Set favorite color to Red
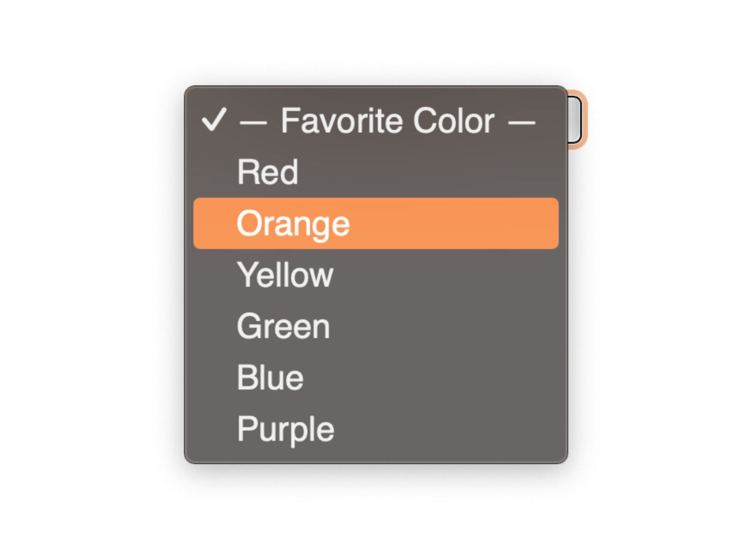This screenshot has width=747, height=560. click(268, 172)
